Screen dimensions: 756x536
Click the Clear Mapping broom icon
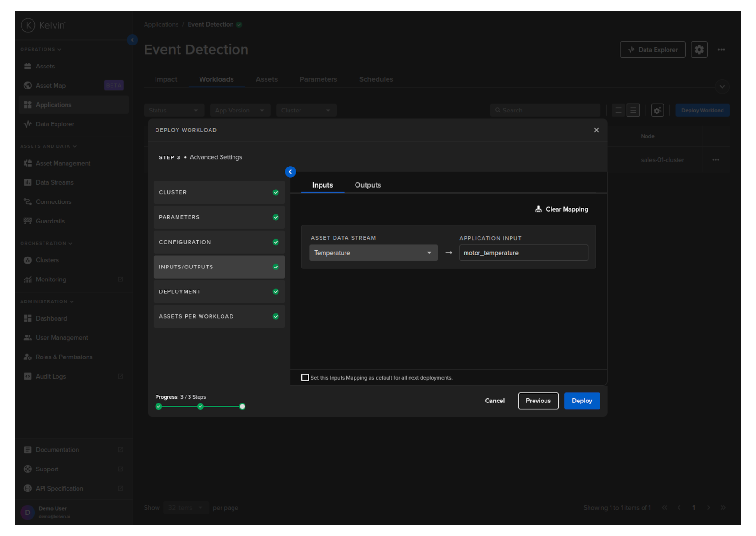[538, 209]
